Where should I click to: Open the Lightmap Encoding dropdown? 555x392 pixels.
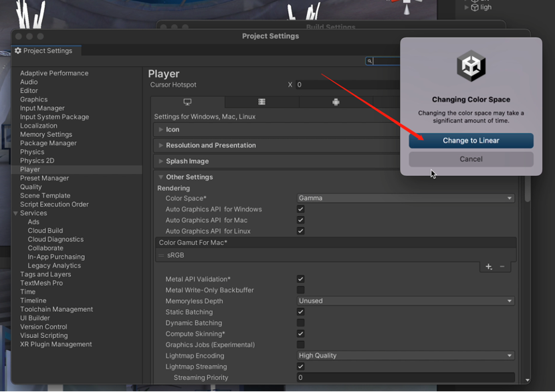405,356
